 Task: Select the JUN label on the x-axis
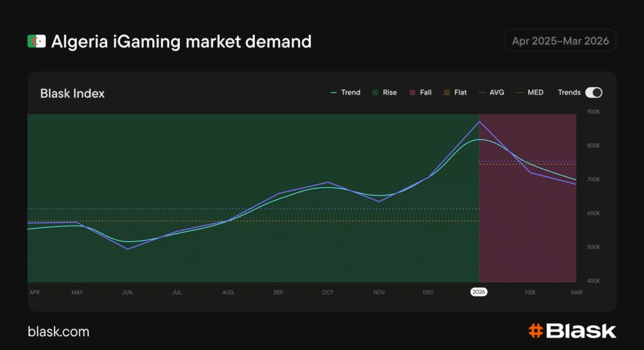tap(127, 293)
